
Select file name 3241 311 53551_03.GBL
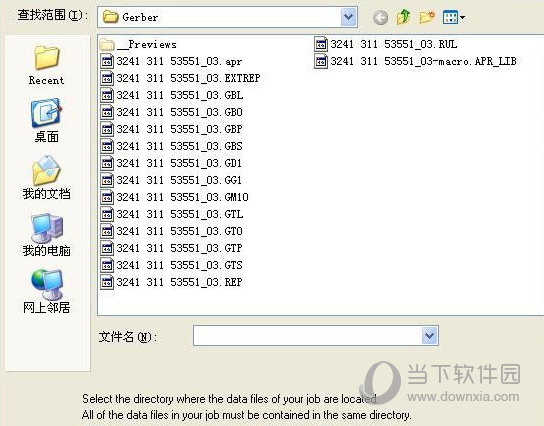point(180,95)
